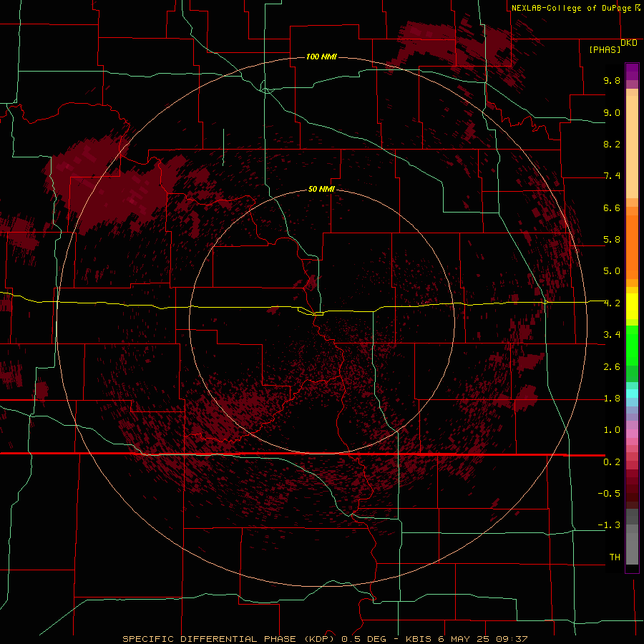This screenshot has width=644, height=644.
Task: Click the 0.2 value on the scale
Action: pyautogui.click(x=612, y=462)
